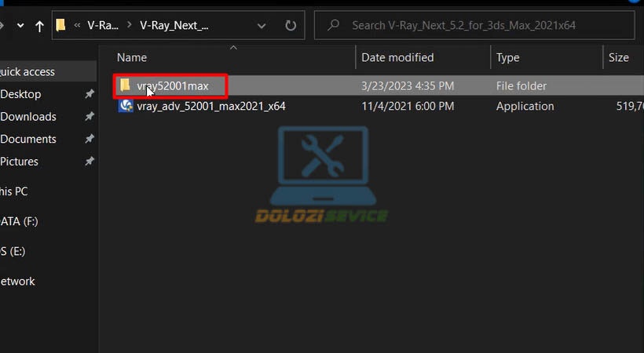
Task: Click the vray_adv installer application icon
Action: point(126,106)
